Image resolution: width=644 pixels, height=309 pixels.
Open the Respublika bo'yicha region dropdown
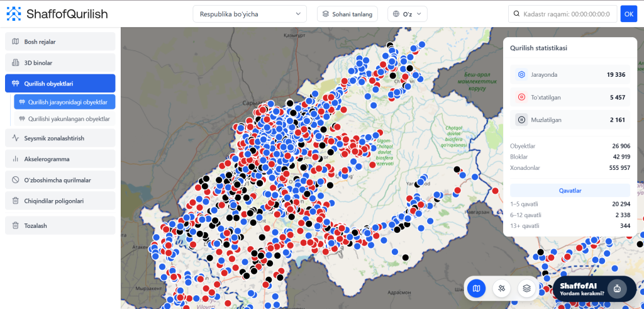coord(250,14)
